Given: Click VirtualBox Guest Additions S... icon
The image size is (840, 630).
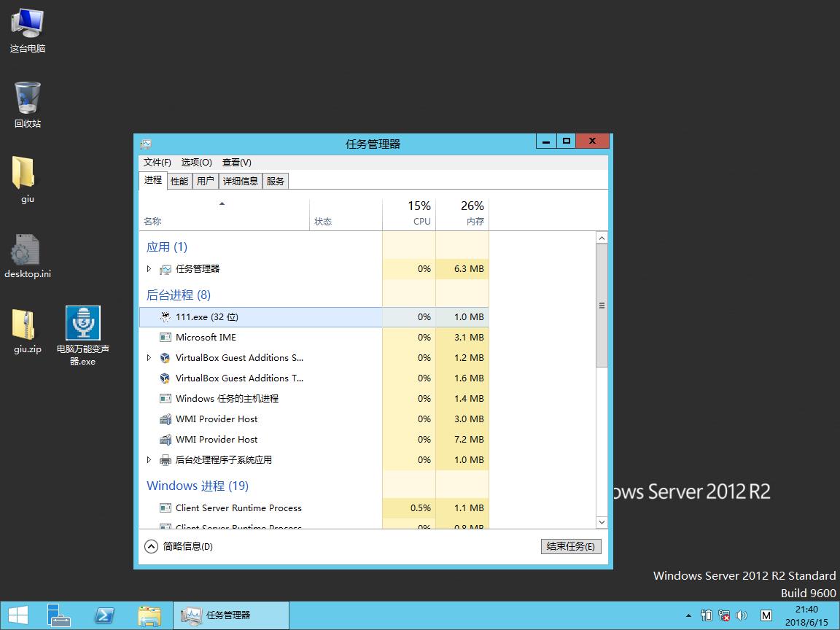Looking at the screenshot, I should pyautogui.click(x=166, y=358).
